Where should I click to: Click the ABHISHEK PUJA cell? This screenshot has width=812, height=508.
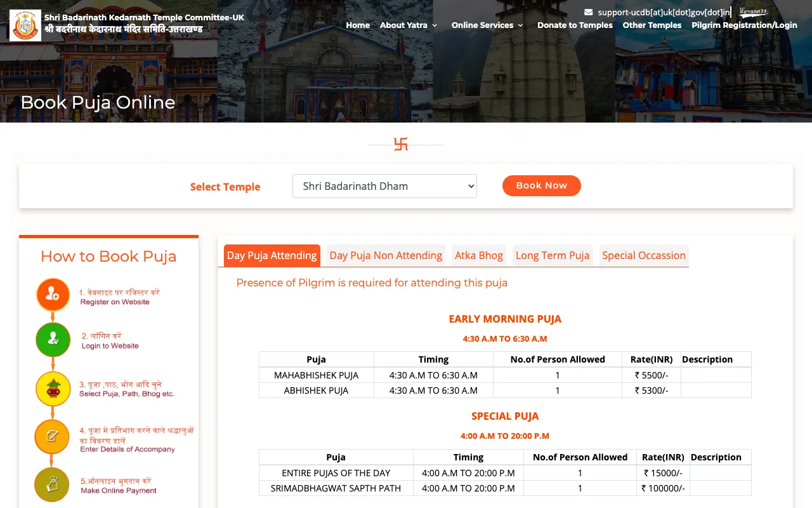click(317, 391)
